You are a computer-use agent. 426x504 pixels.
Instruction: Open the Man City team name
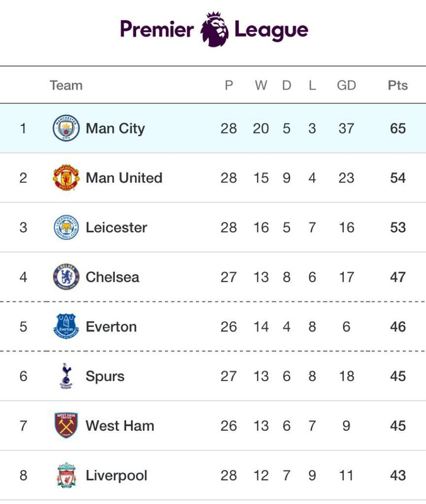pyautogui.click(x=115, y=129)
